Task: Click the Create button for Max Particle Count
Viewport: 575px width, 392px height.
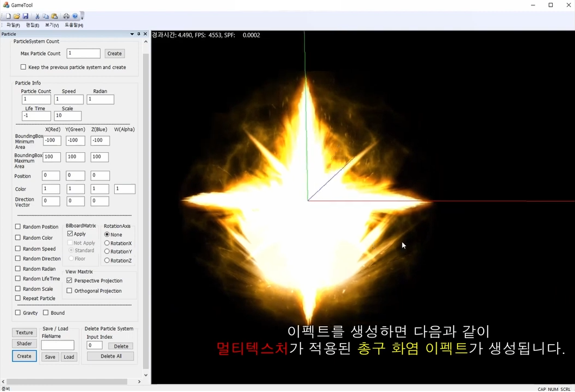Action: coord(114,53)
